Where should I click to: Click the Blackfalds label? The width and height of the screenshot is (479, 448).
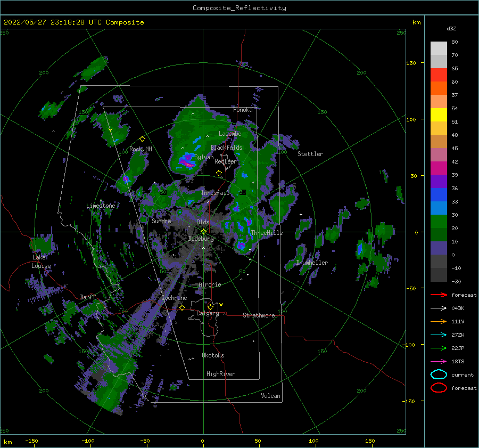226,148
